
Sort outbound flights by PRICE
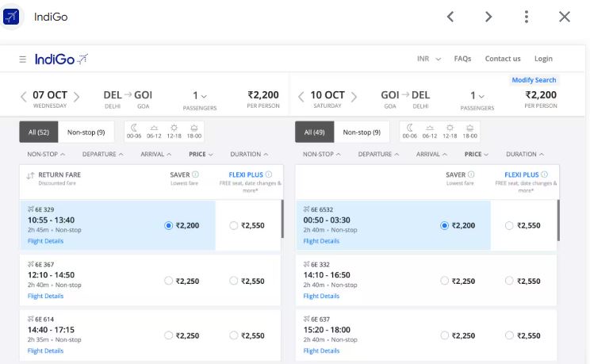(x=201, y=154)
